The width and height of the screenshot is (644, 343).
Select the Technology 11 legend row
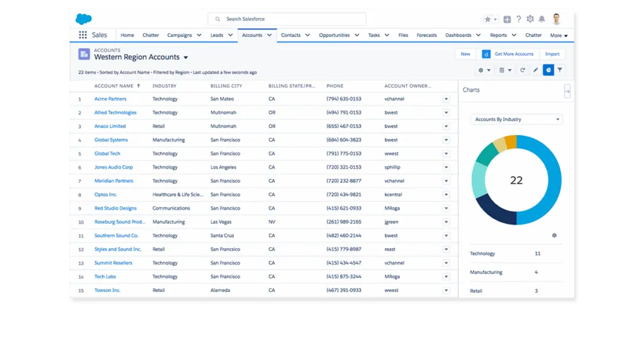click(516, 254)
